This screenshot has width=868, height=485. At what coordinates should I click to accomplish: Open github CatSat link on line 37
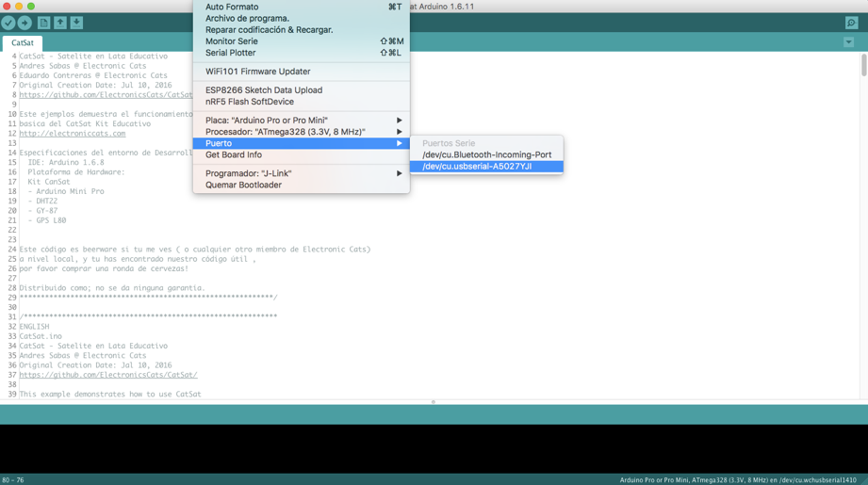(x=108, y=375)
